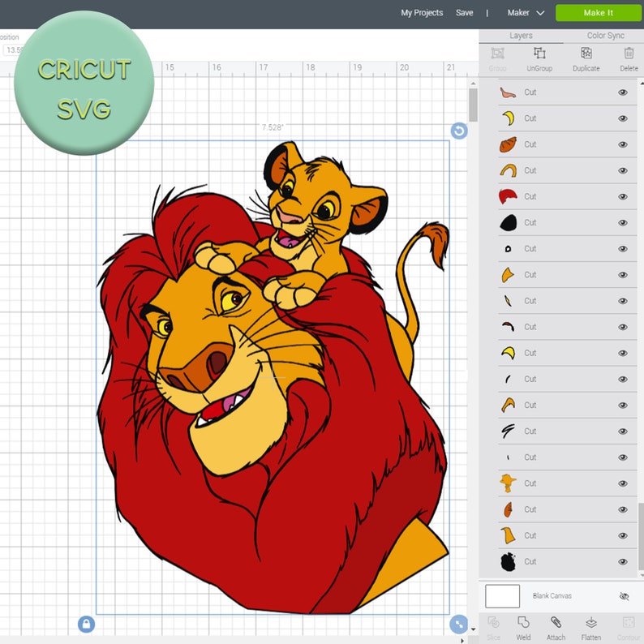Image resolution: width=644 pixels, height=644 pixels.
Task: Click the layers list scroll-down arrow
Action: pyautogui.click(x=641, y=575)
